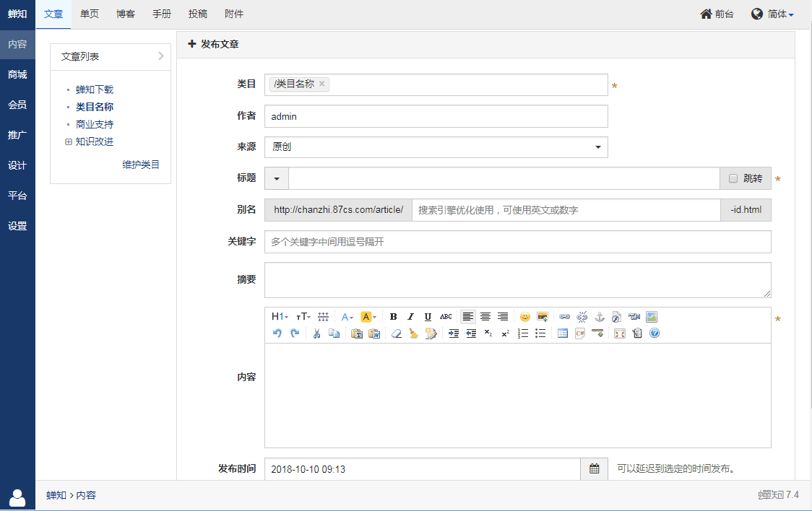Screen dimensions: 812x511
Task: Click the Bold formatting icon
Action: coord(393,317)
